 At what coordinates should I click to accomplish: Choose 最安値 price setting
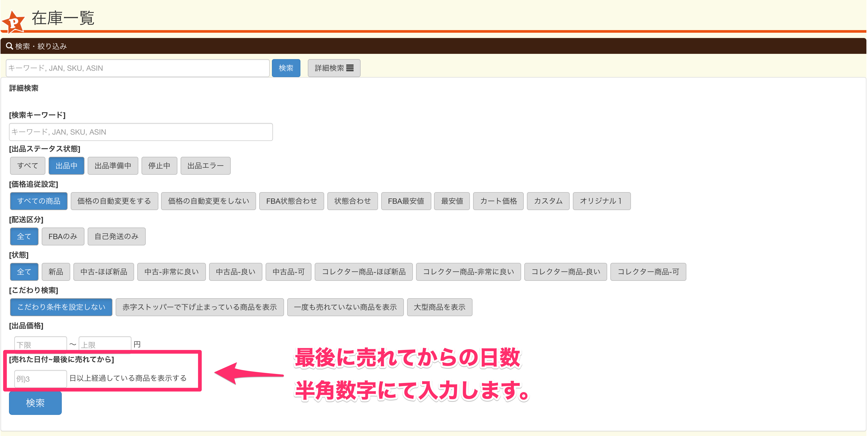tap(452, 201)
